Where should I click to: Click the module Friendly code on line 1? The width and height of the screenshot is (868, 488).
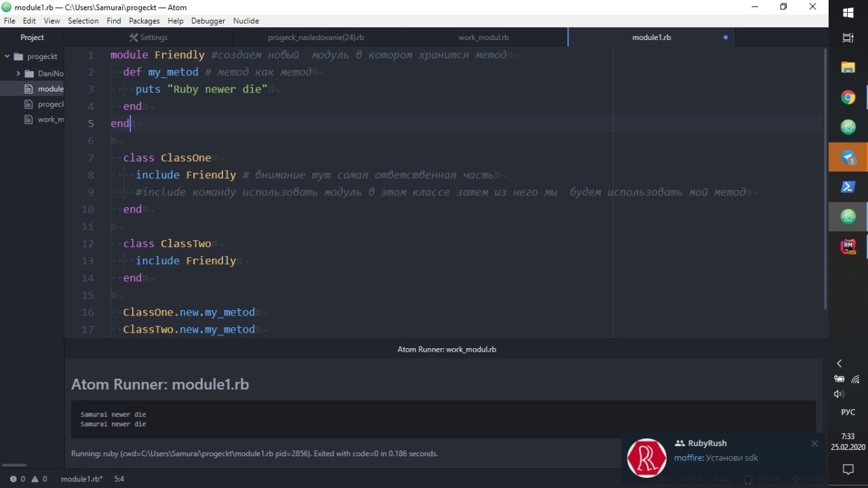(x=157, y=55)
